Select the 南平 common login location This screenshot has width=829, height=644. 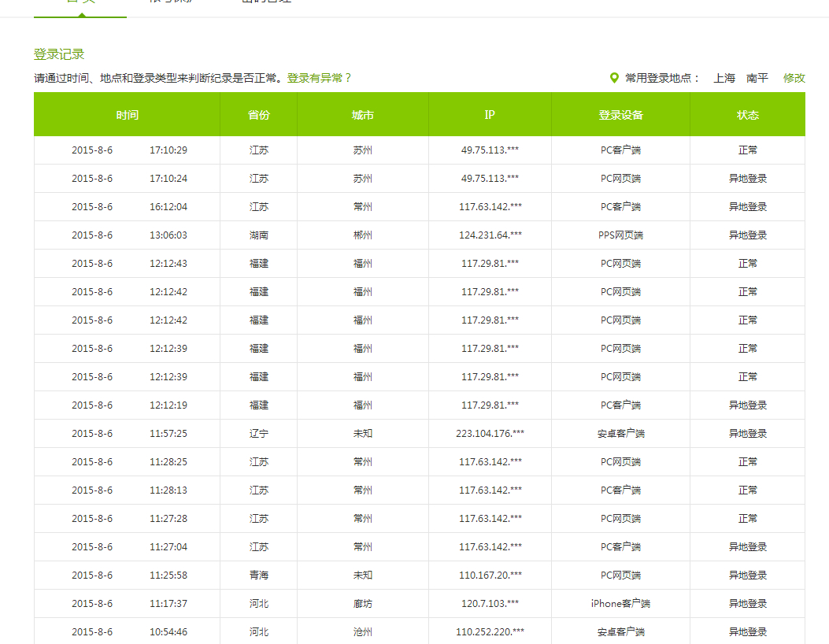pyautogui.click(x=757, y=78)
